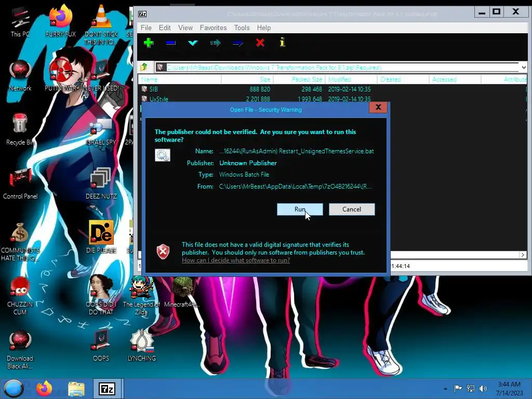This screenshot has width=532, height=399.
Task: Show hidden tray icons arrow
Action: click(445, 389)
